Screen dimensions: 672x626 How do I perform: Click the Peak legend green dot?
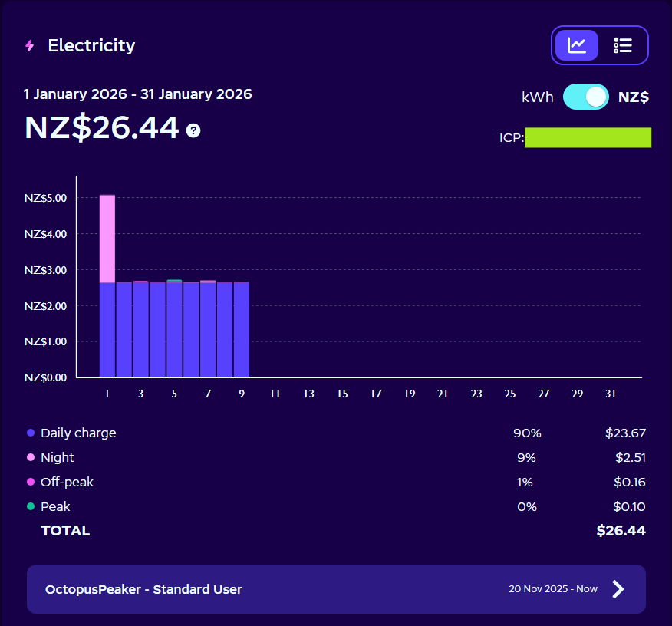click(x=31, y=506)
